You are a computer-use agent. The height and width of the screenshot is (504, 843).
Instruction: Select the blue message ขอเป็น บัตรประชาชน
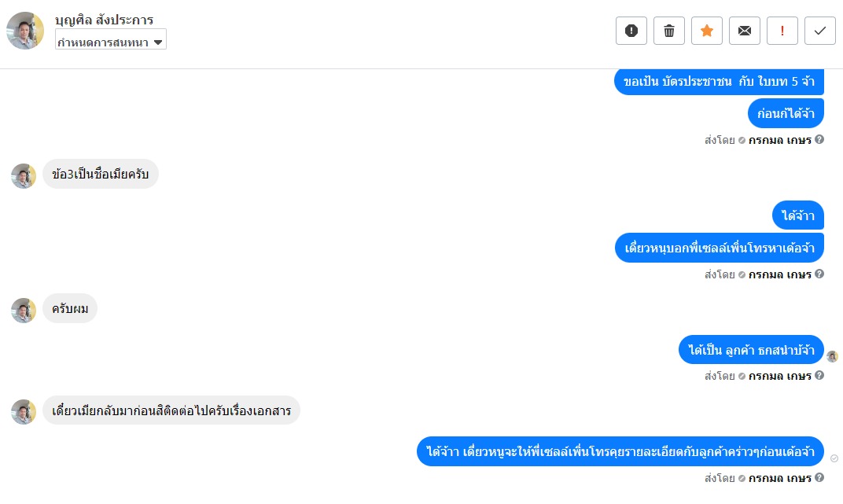[x=719, y=82]
